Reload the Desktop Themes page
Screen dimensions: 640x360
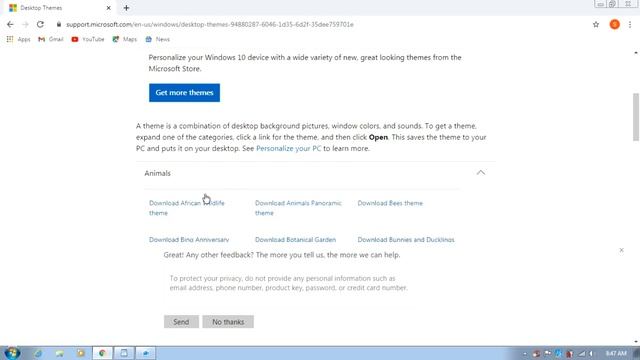click(x=40, y=24)
